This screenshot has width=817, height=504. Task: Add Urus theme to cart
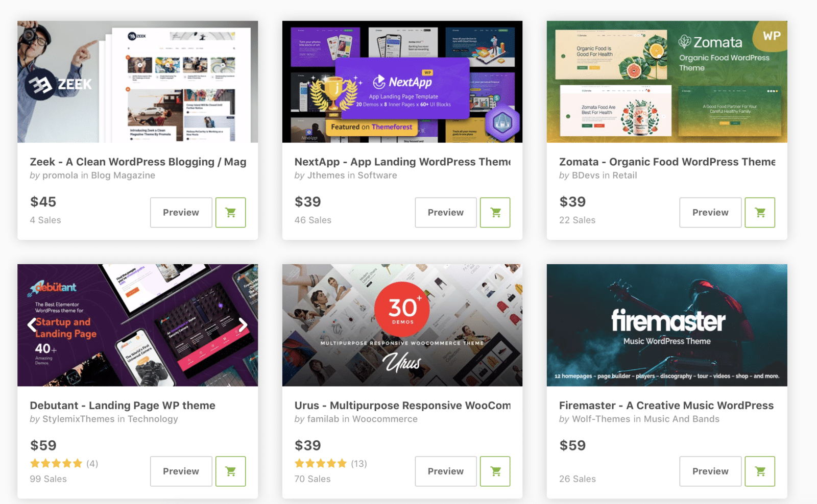point(495,471)
